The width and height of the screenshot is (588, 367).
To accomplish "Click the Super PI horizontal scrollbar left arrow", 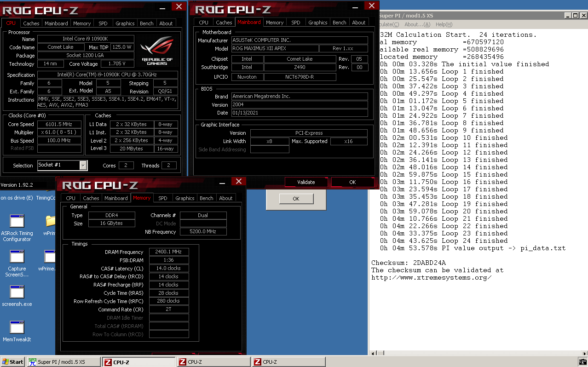I will pyautogui.click(x=373, y=353).
